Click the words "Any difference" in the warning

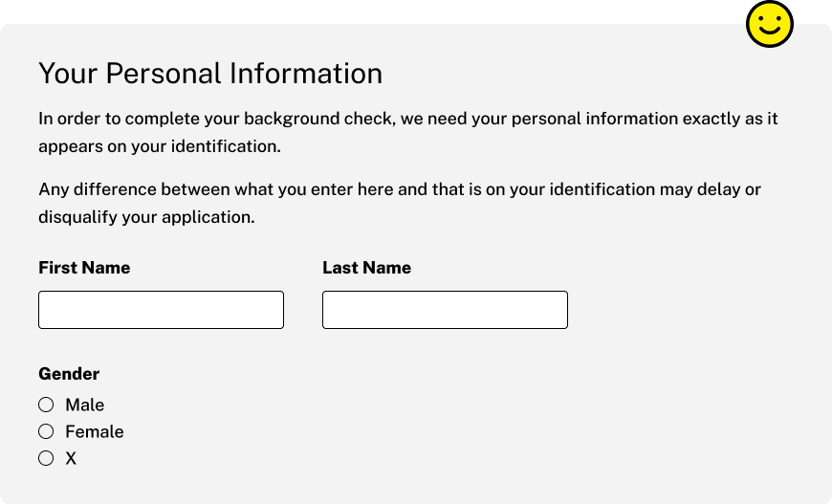click(98, 189)
